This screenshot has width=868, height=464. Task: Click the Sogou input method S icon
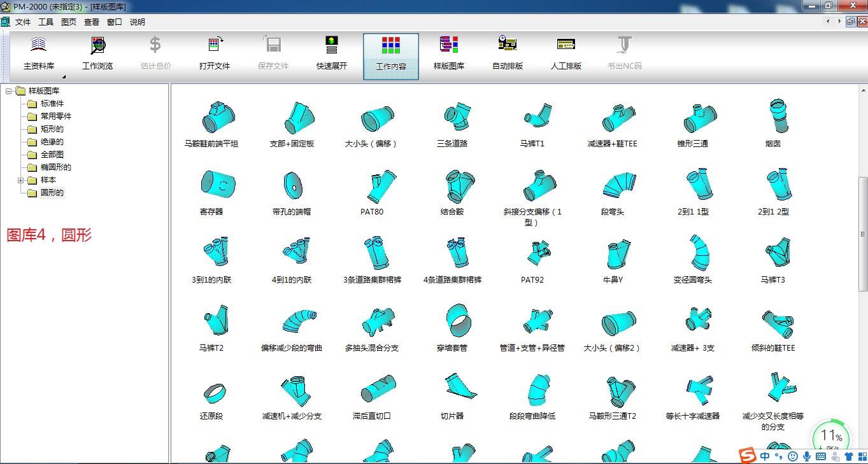(747, 456)
